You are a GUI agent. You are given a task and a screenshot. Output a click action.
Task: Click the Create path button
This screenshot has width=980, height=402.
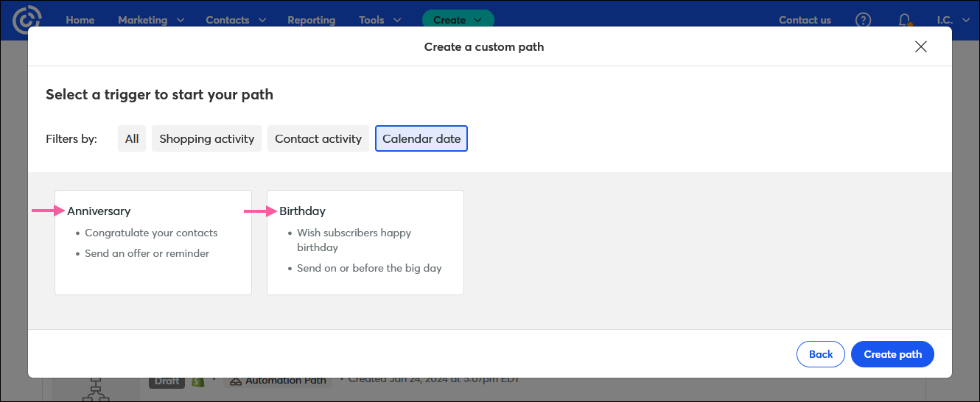coord(892,354)
